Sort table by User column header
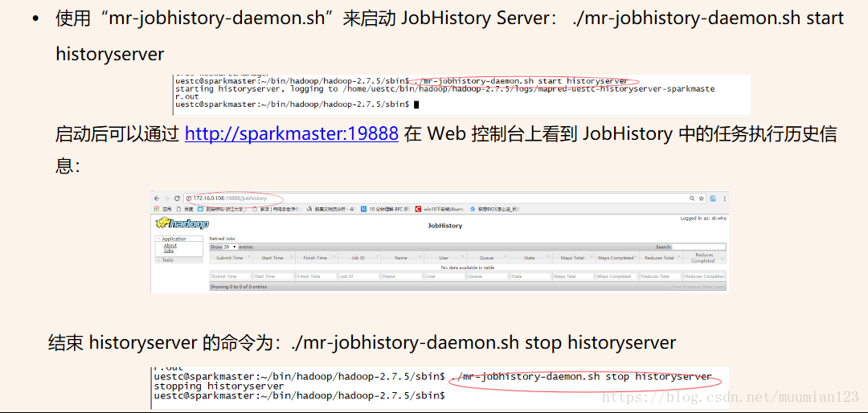The width and height of the screenshot is (868, 413). pos(445,257)
